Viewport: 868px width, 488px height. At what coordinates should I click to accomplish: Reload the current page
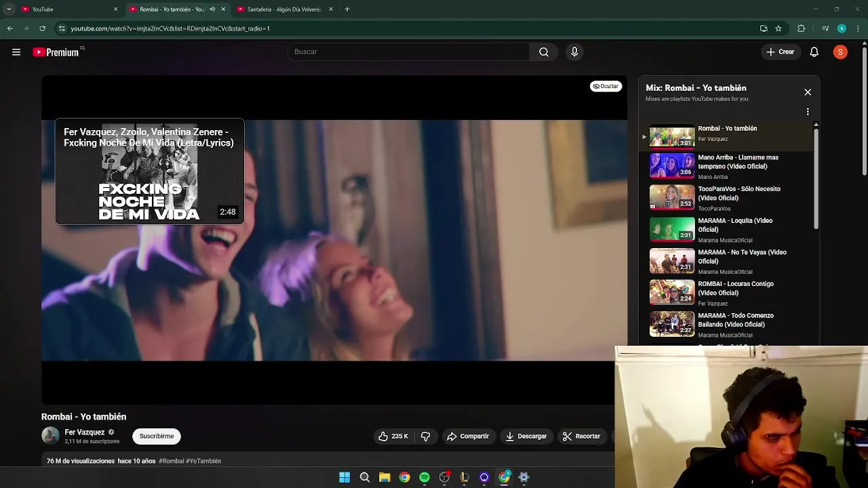(x=42, y=28)
